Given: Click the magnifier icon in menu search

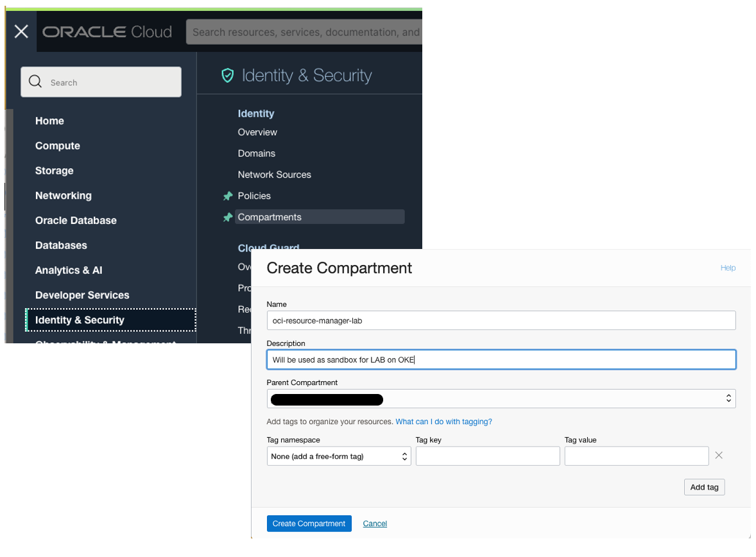Looking at the screenshot, I should 35,81.
